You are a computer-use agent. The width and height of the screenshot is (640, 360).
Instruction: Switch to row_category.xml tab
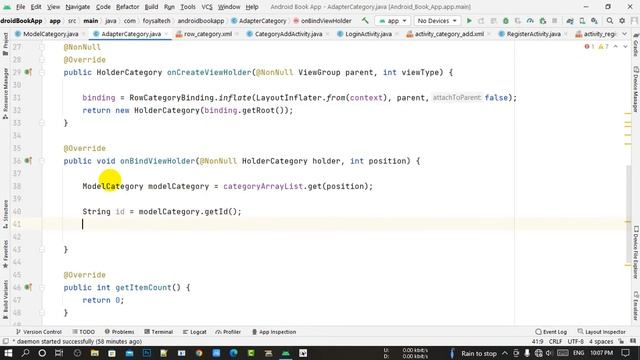click(208, 34)
